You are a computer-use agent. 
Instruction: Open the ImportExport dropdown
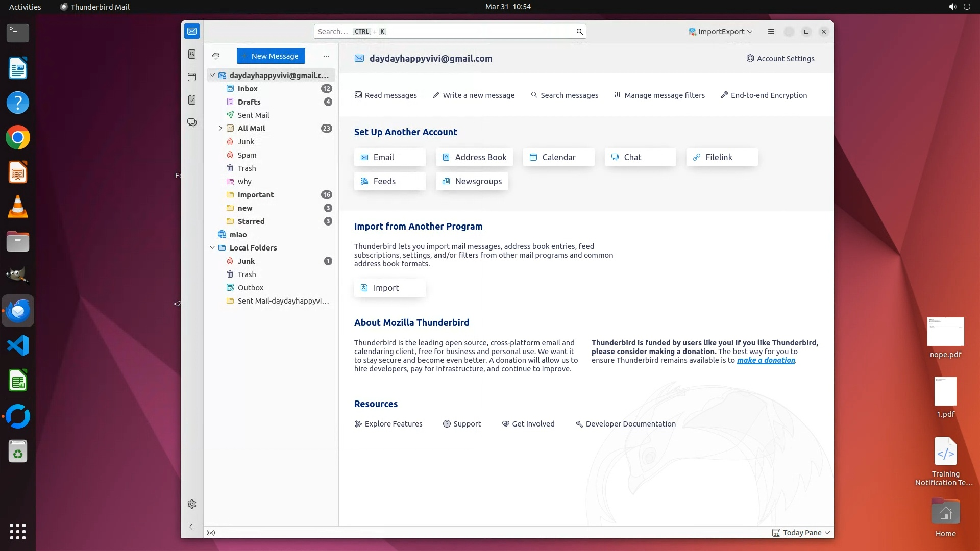coord(720,32)
